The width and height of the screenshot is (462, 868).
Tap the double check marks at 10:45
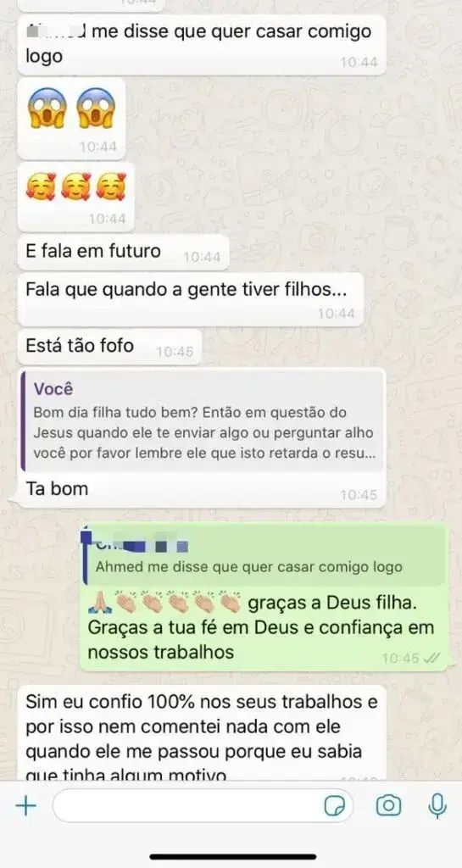pos(431,659)
